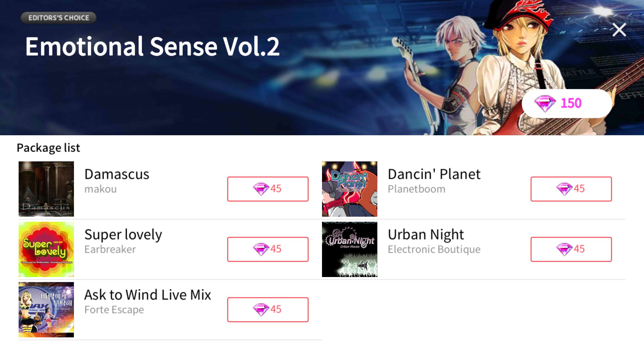The height and width of the screenshot is (362, 644).
Task: Select the Ask to Wind Live Mix title
Action: pyautogui.click(x=148, y=295)
